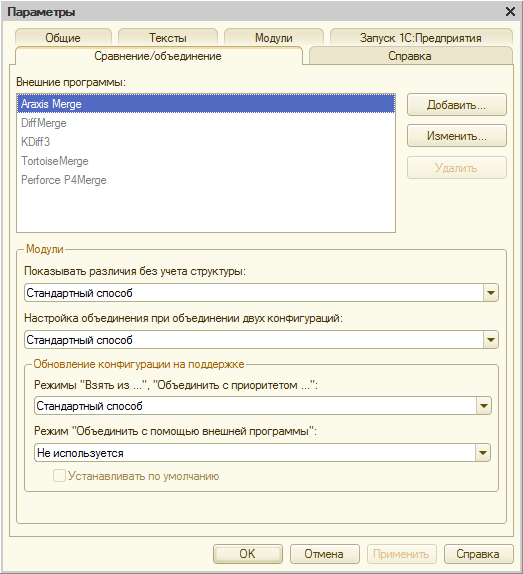
Task: Switch to Запуск 1С:Предприятия tab
Action: coord(421,38)
